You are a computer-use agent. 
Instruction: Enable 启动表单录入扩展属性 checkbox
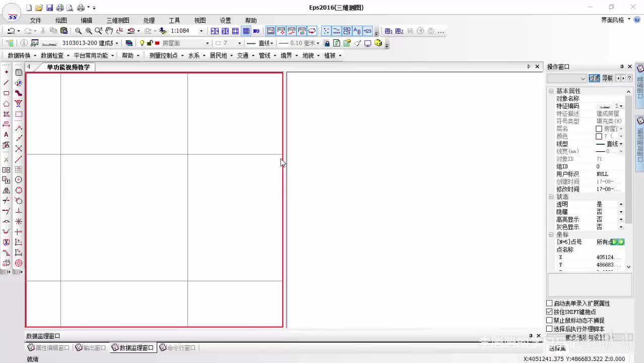(x=550, y=304)
